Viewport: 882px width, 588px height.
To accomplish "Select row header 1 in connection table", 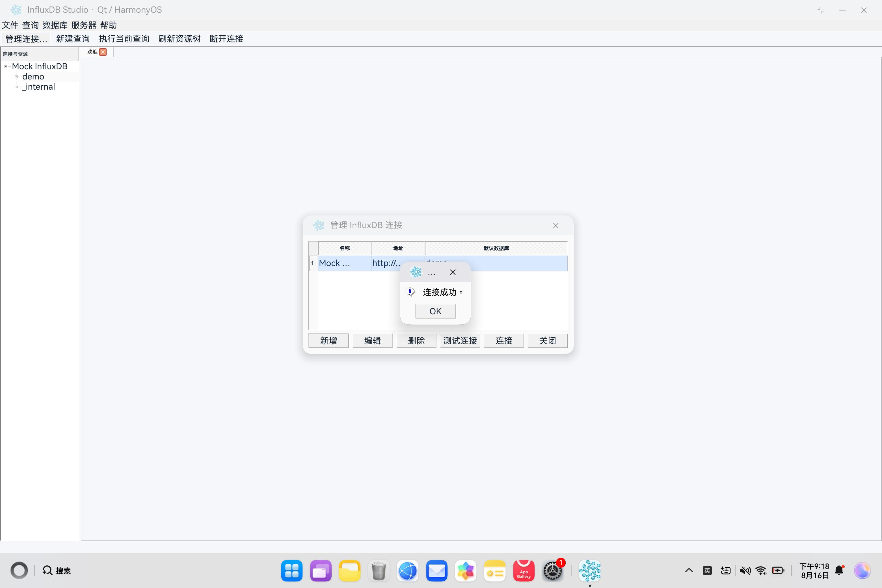I will pos(313,263).
